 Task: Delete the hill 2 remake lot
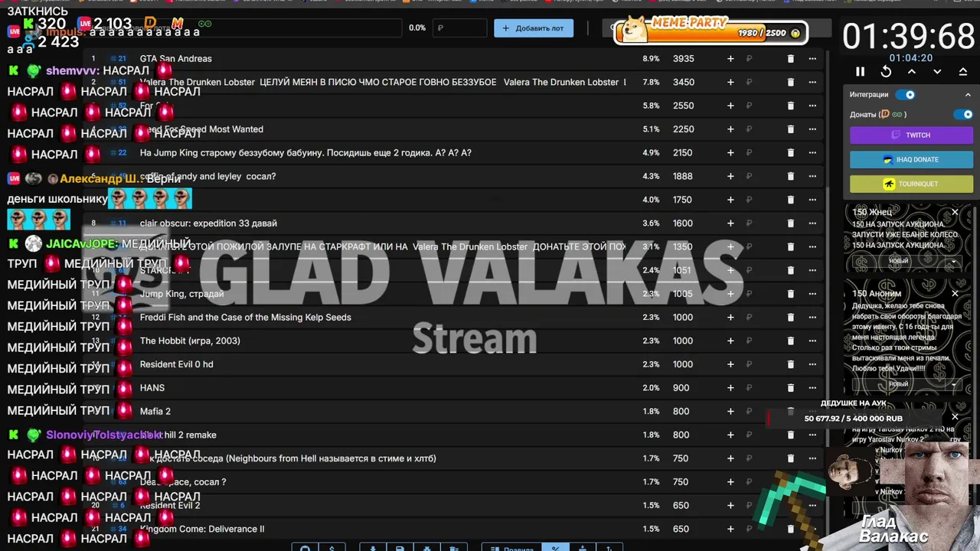coord(791,435)
